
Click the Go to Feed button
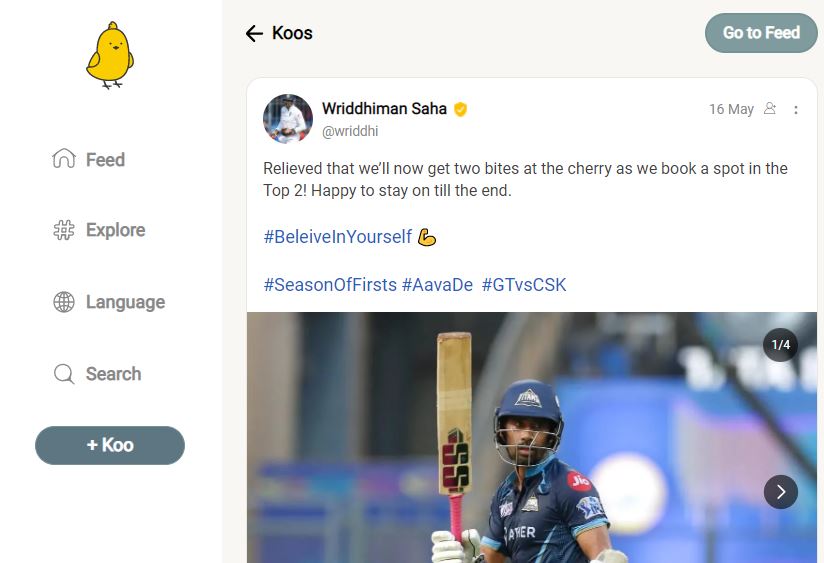click(x=761, y=33)
